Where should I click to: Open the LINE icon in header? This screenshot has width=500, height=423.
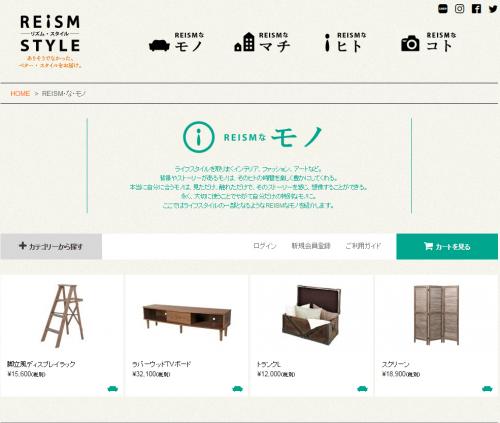pyautogui.click(x=443, y=9)
